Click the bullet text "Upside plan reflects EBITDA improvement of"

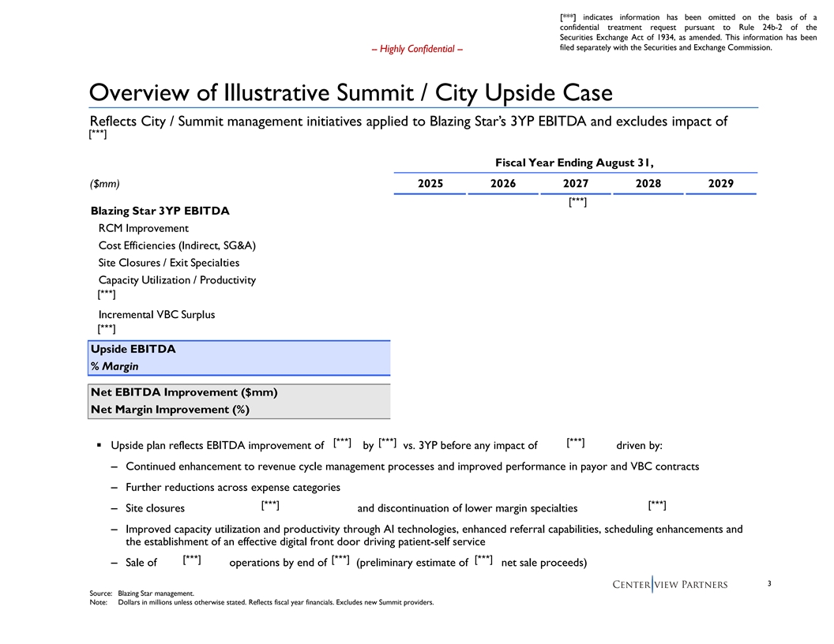(x=217, y=445)
